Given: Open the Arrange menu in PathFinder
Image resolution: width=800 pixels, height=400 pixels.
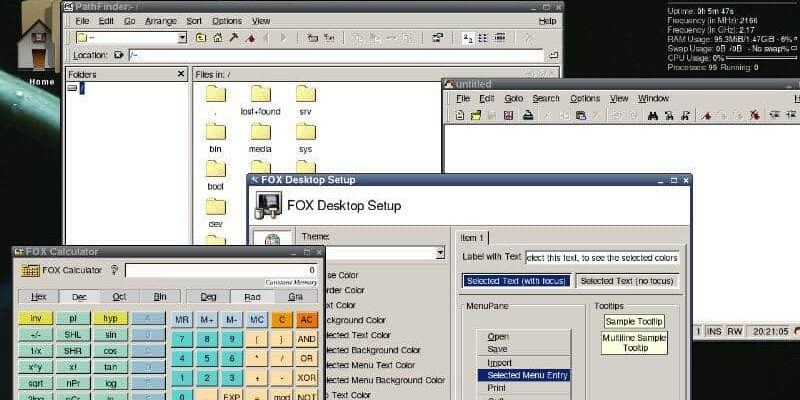Looking at the screenshot, I should (161, 21).
